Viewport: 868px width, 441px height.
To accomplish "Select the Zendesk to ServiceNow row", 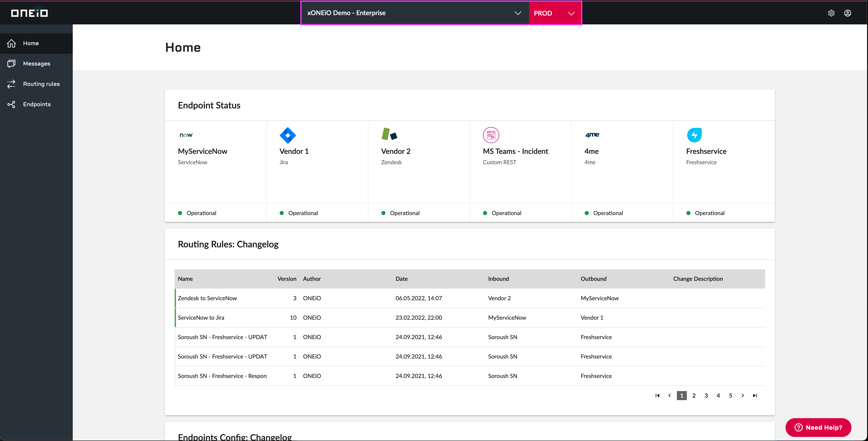I will point(470,298).
